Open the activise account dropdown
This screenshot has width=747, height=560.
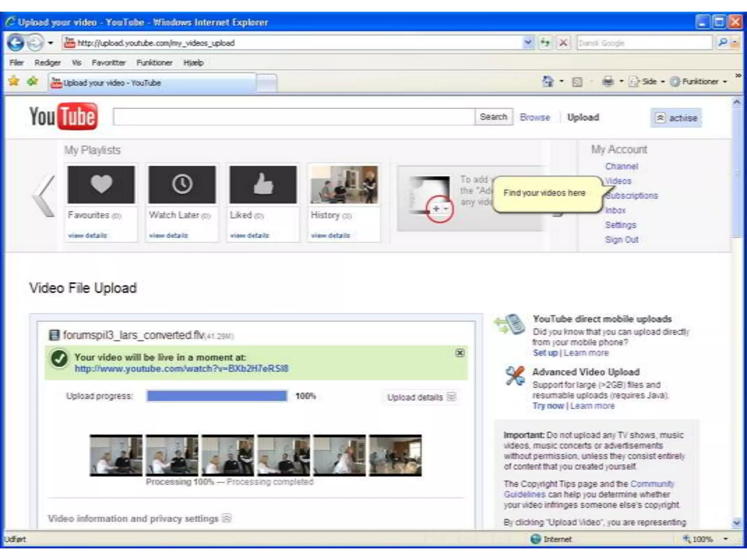coord(676,118)
